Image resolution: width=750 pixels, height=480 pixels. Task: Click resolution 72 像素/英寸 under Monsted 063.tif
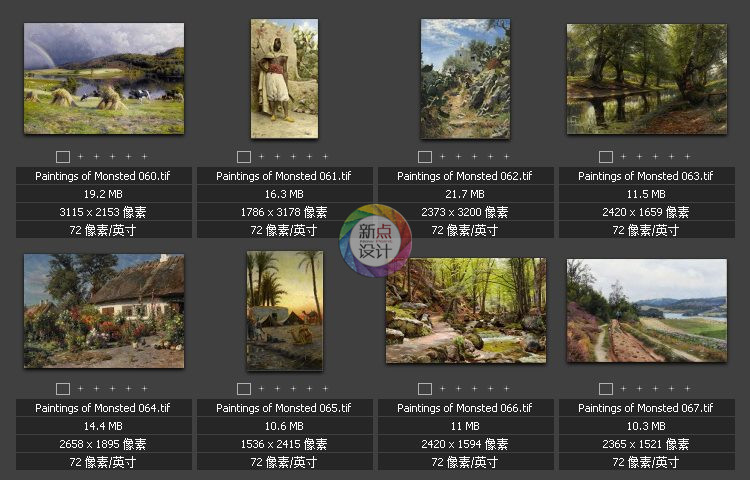[x=646, y=230]
